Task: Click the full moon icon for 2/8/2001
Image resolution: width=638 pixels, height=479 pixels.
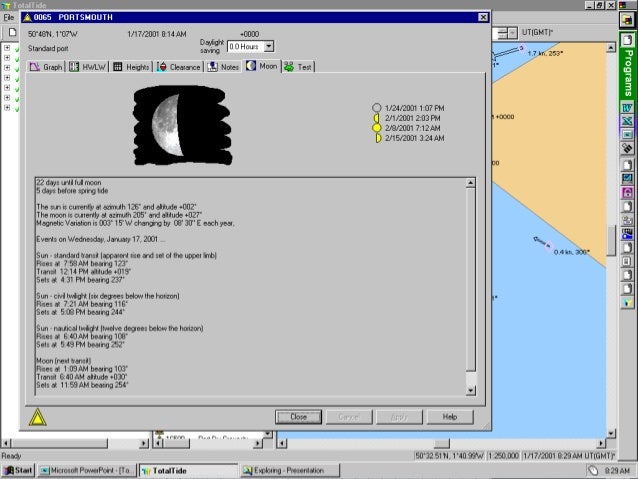Action: click(x=377, y=128)
